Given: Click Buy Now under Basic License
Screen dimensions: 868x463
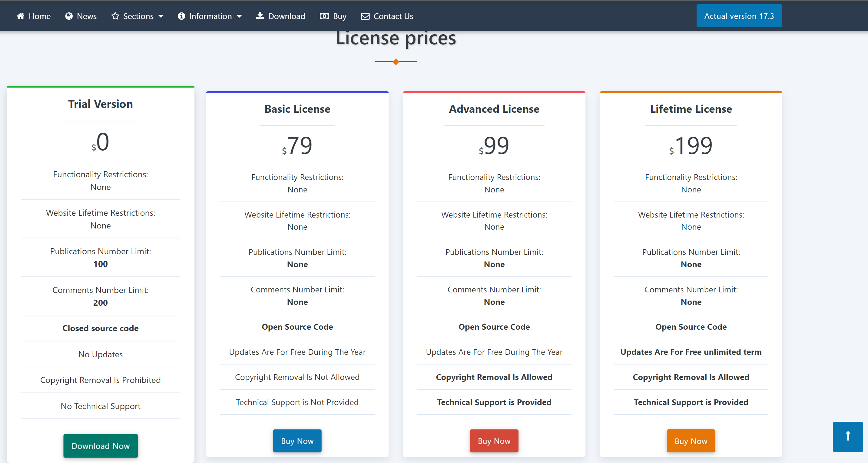Looking at the screenshot, I should (297, 441).
